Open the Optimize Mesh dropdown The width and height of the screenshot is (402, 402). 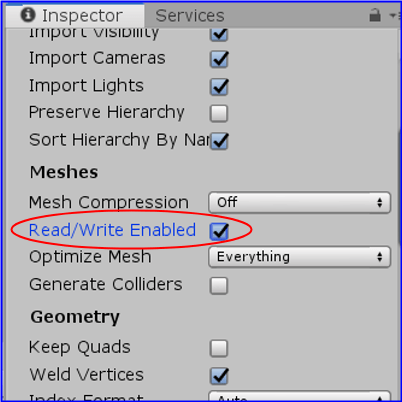click(x=299, y=257)
